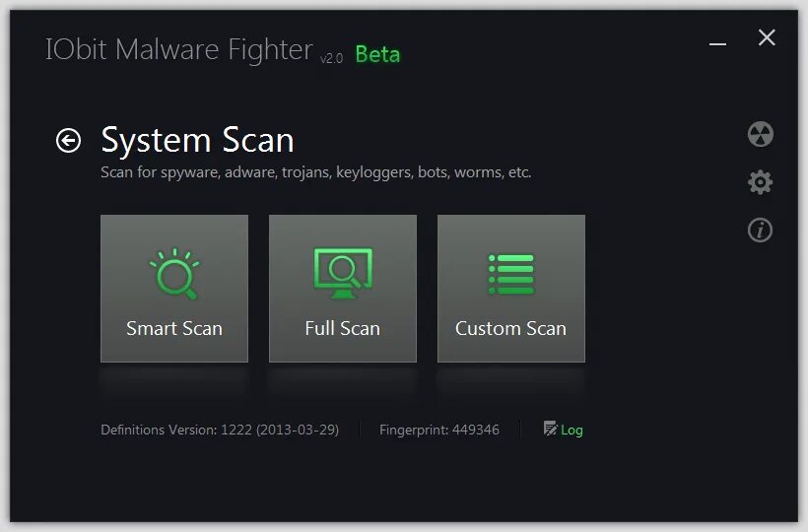Click the Smart Scan magnifier icon
The height and width of the screenshot is (532, 808).
[x=174, y=274]
